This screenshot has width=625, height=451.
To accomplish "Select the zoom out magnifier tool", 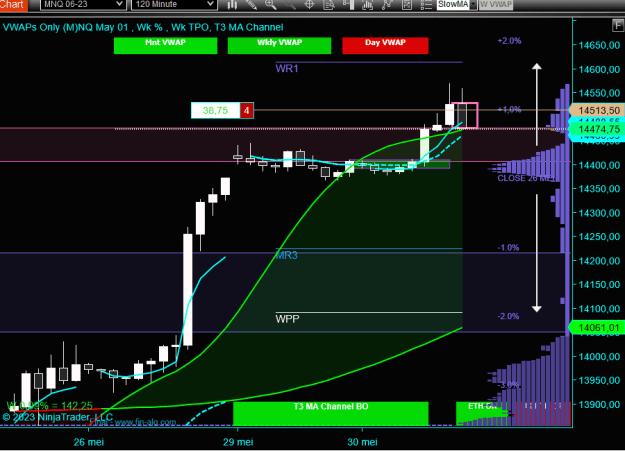I will click(290, 4).
